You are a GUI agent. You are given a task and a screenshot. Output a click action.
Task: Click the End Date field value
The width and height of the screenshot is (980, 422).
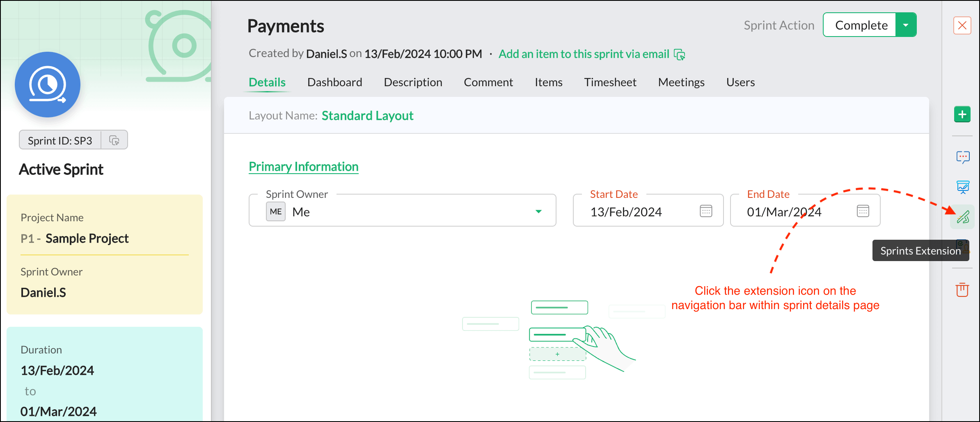[x=784, y=212]
